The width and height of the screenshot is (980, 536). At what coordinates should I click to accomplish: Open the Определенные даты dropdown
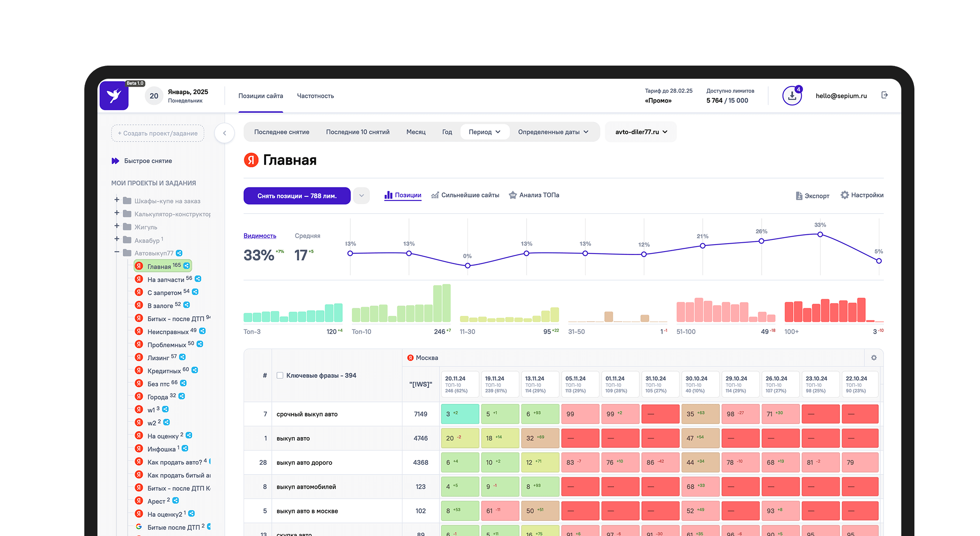coord(553,132)
